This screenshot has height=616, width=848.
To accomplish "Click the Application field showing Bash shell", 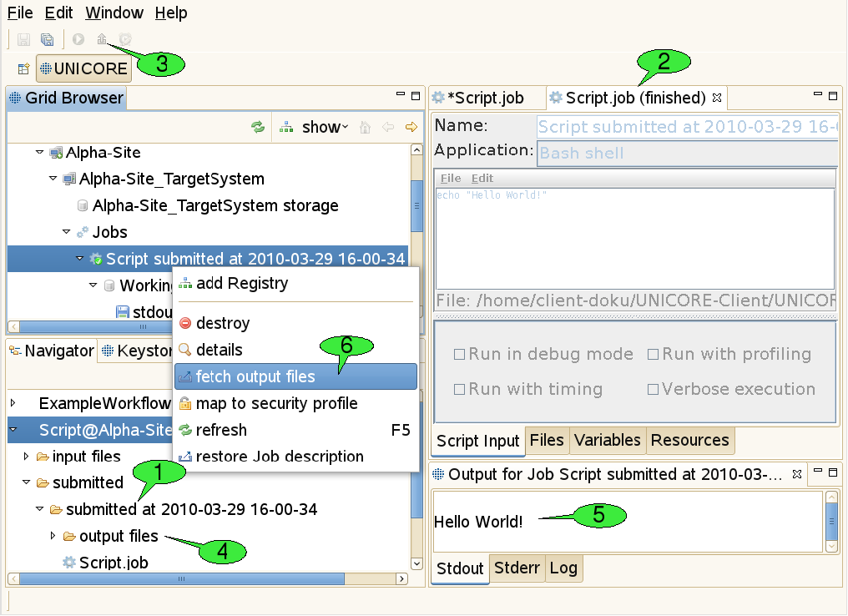I will (688, 153).
